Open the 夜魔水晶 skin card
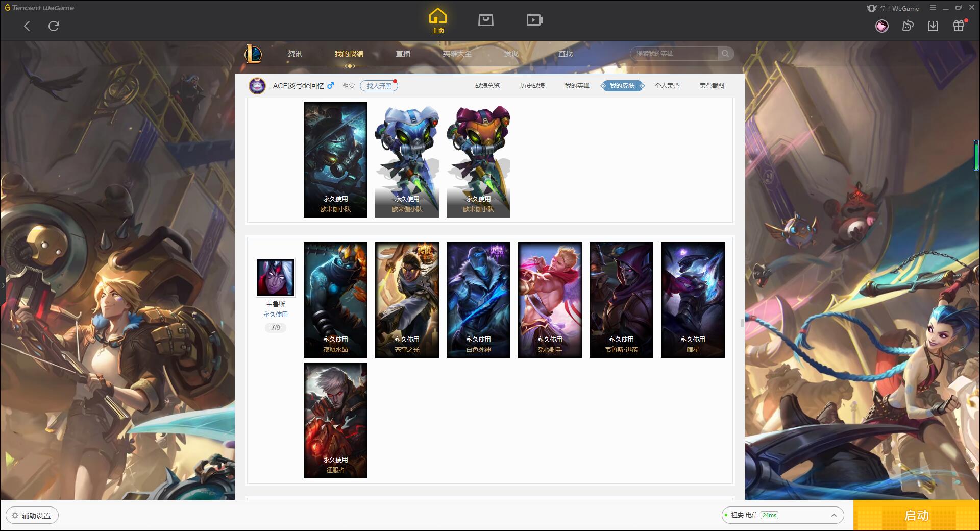The width and height of the screenshot is (980, 531). coord(335,300)
